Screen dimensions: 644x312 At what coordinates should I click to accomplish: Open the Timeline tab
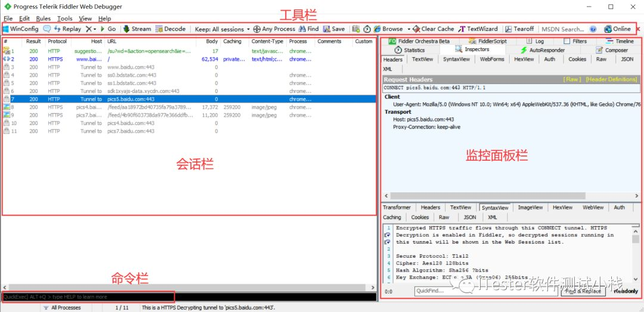click(x=620, y=41)
